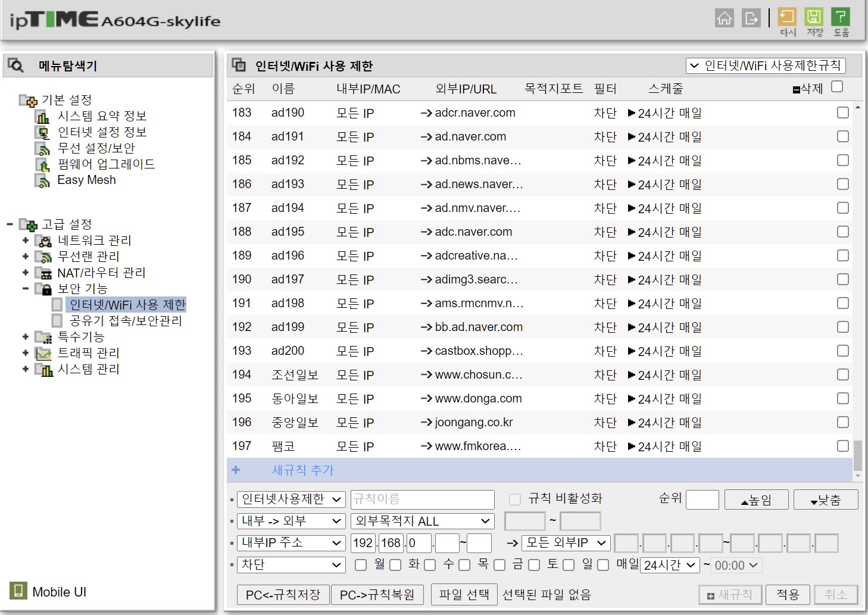Click the 트래픽 관리 chart icon
The width and height of the screenshot is (868, 615).
point(43,353)
